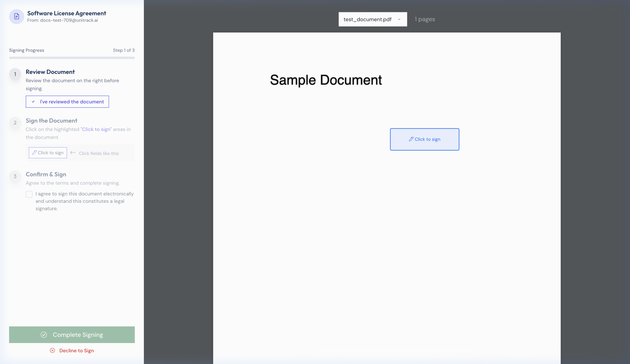Click the pencil icon on the sidebar Click to sign sample
630x364 pixels.
pyautogui.click(x=34, y=153)
